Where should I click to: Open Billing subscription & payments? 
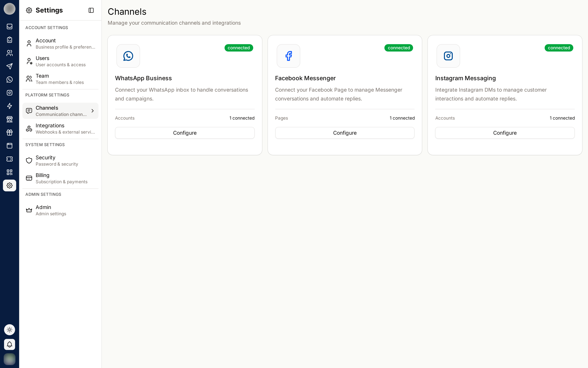point(60,178)
